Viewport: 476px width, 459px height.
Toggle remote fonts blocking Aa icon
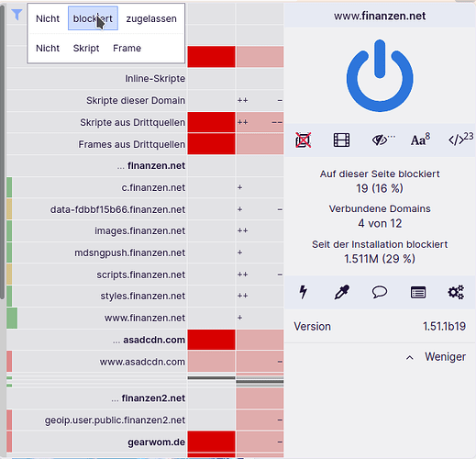click(420, 140)
